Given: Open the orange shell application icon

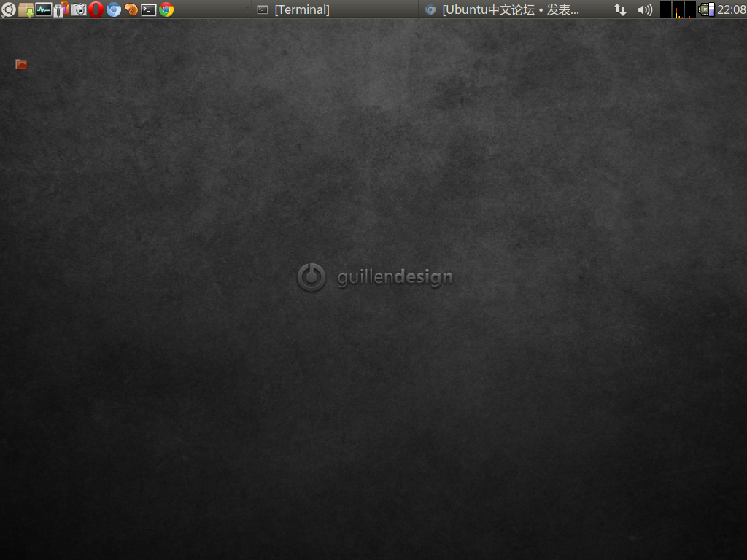Looking at the screenshot, I should (131, 9).
